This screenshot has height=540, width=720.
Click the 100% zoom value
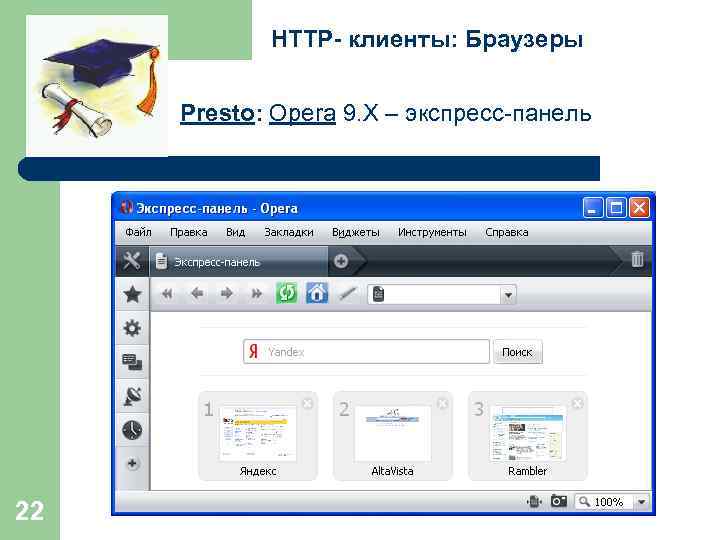[608, 502]
